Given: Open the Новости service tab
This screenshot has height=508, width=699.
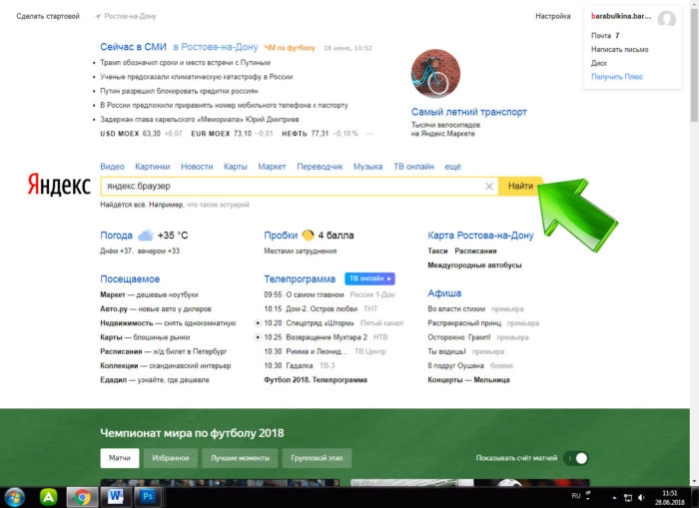Looking at the screenshot, I should pyautogui.click(x=197, y=167).
